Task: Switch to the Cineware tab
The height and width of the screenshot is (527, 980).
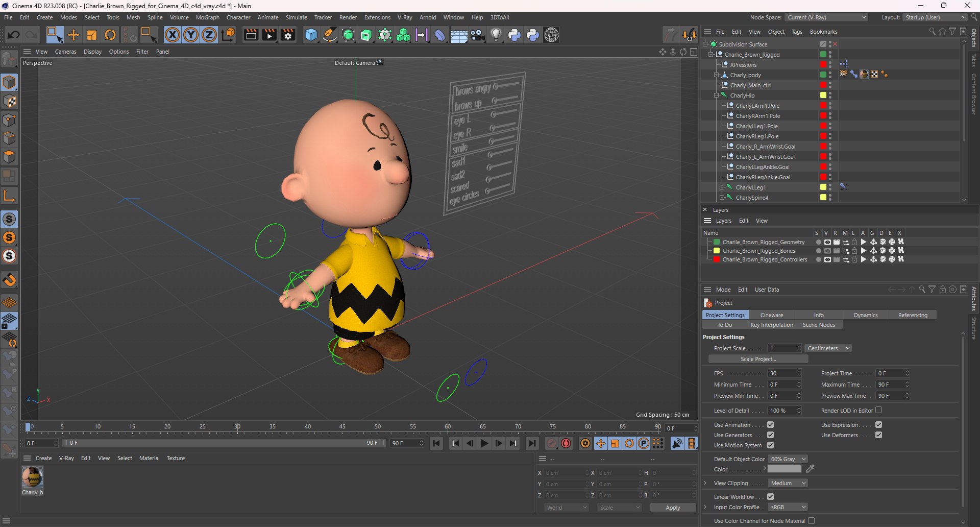Action: tap(772, 315)
